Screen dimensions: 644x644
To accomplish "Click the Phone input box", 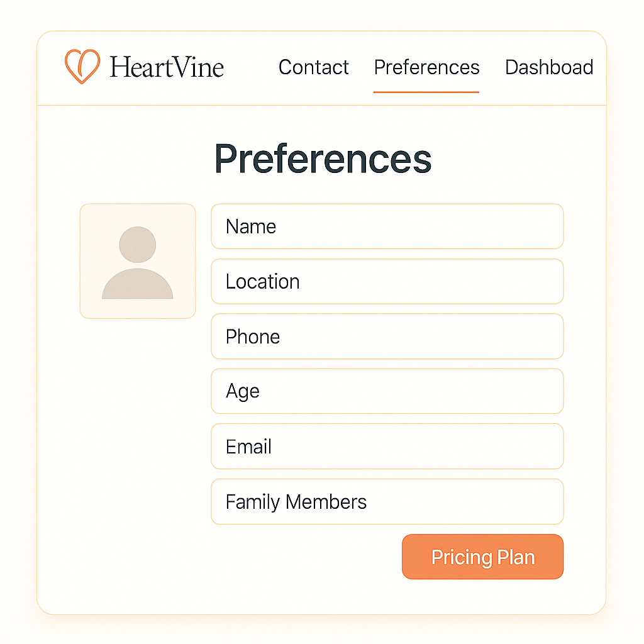I will click(387, 336).
